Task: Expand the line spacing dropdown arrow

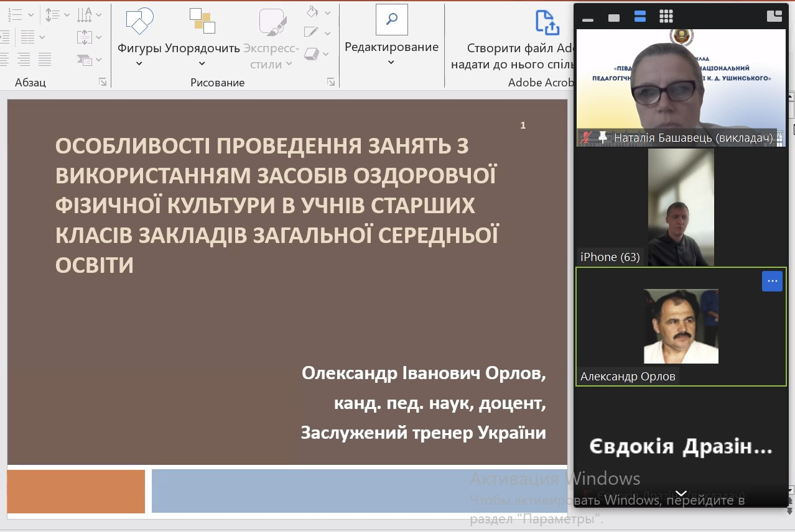Action: coord(67,14)
